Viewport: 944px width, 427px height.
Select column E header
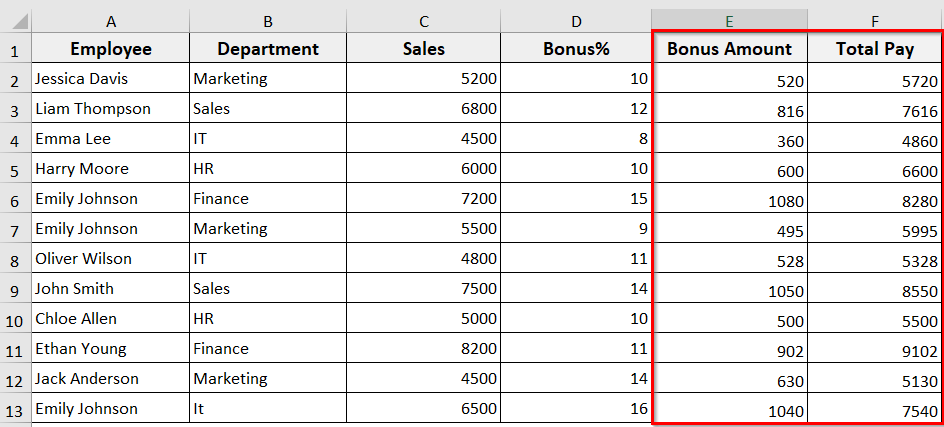coord(729,20)
